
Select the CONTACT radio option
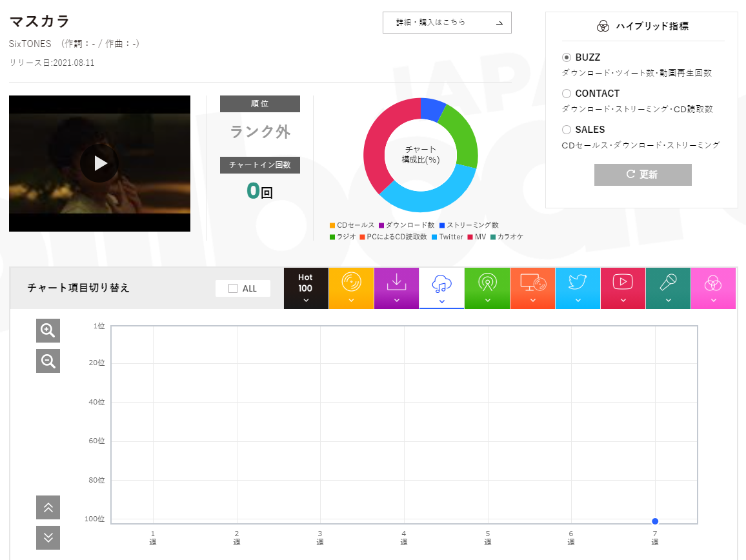point(566,94)
